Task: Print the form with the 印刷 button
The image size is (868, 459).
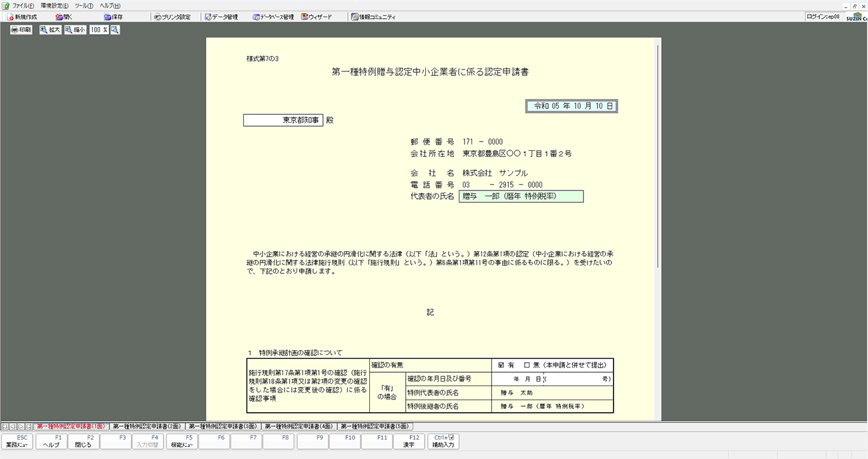Action: pos(21,30)
